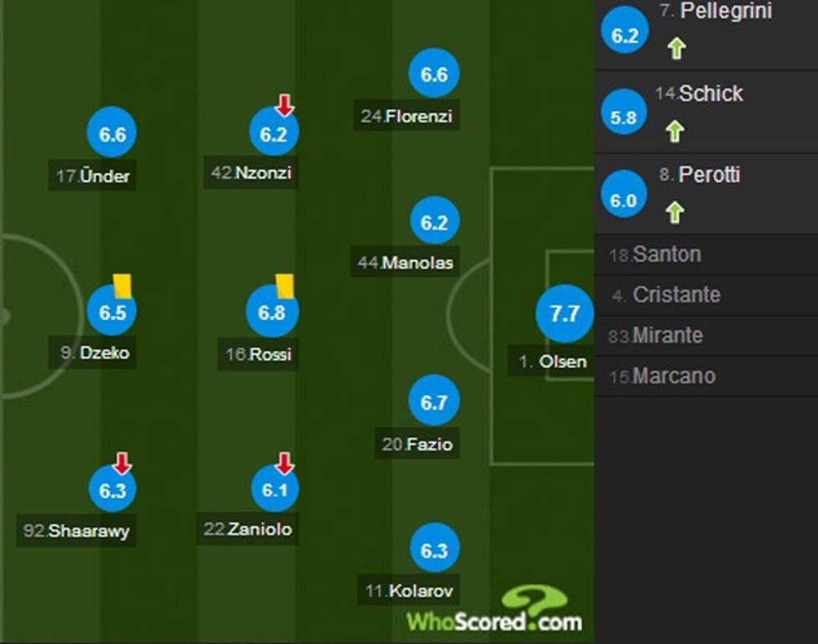Image resolution: width=818 pixels, height=644 pixels.
Task: Pick Marcano from the substitutes list
Action: [673, 376]
